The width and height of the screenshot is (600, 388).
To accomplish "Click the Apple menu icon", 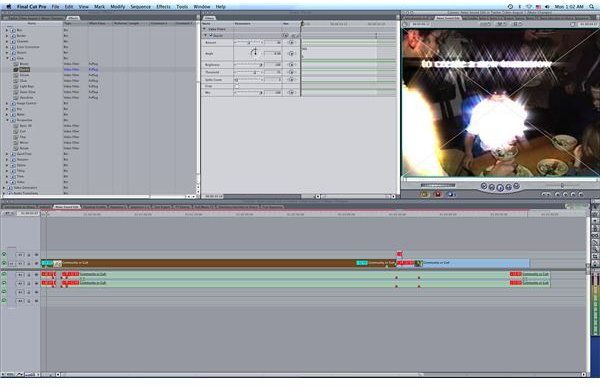I will (9, 7).
